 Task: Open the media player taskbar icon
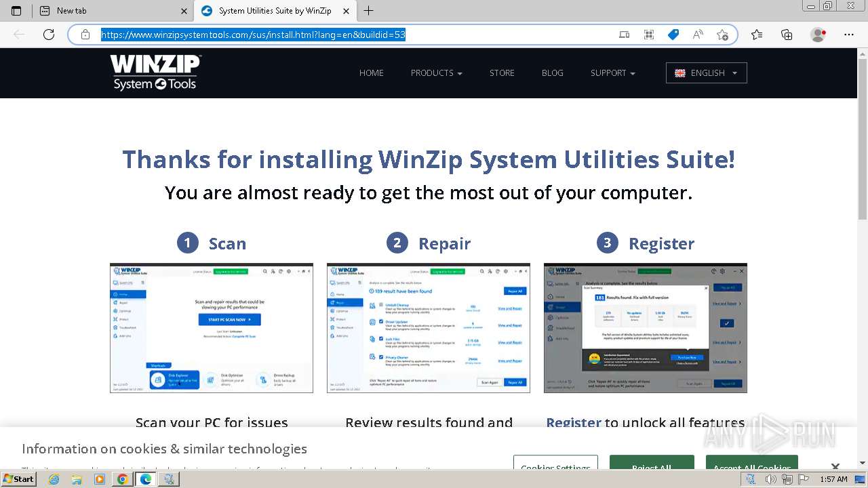point(100,479)
